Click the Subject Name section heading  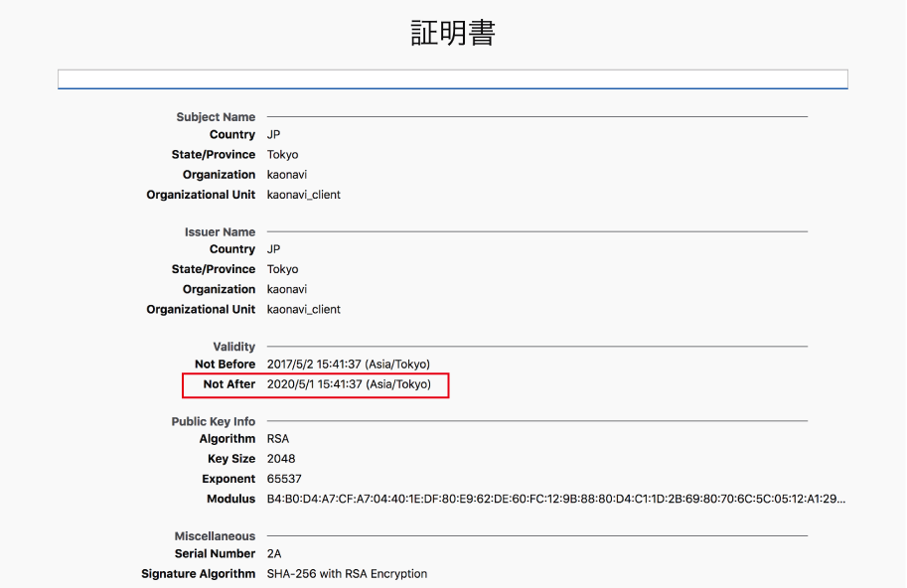point(216,117)
